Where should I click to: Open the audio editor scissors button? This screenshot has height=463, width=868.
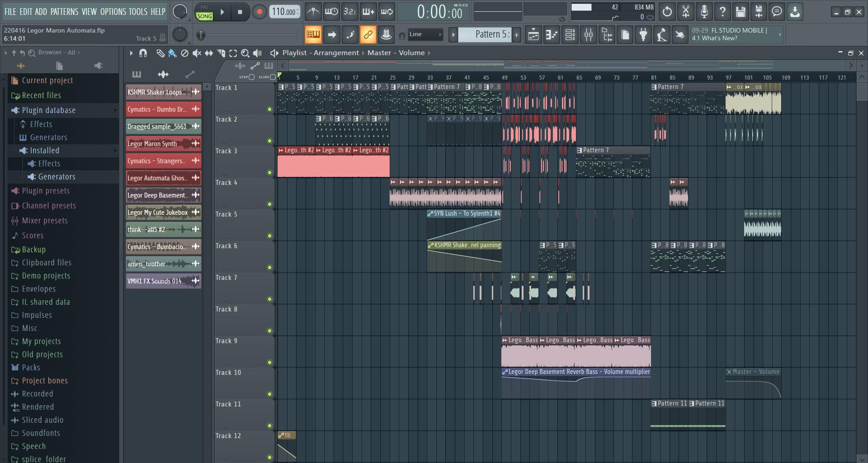pyautogui.click(x=686, y=12)
